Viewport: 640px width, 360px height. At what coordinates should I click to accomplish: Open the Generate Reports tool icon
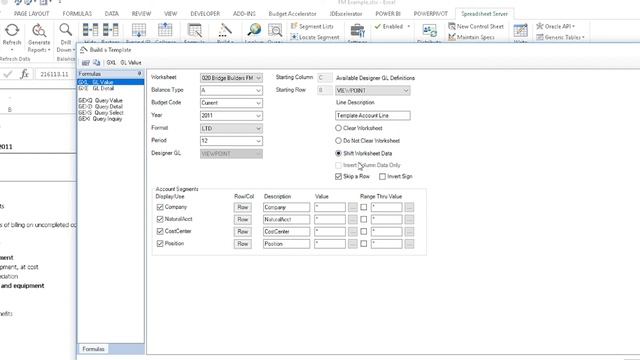coord(39,30)
